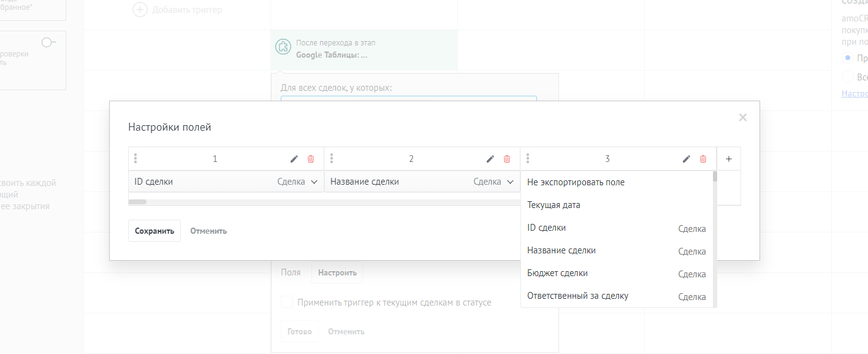Viewport: 868px width, 354px height.
Task: Click the Настроить button next to Поля
Action: coord(337,272)
